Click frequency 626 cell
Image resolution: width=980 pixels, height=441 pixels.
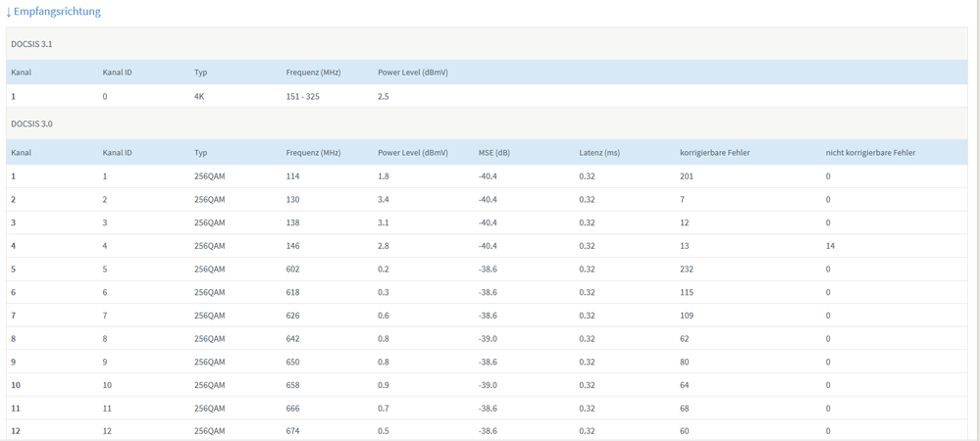coord(293,316)
